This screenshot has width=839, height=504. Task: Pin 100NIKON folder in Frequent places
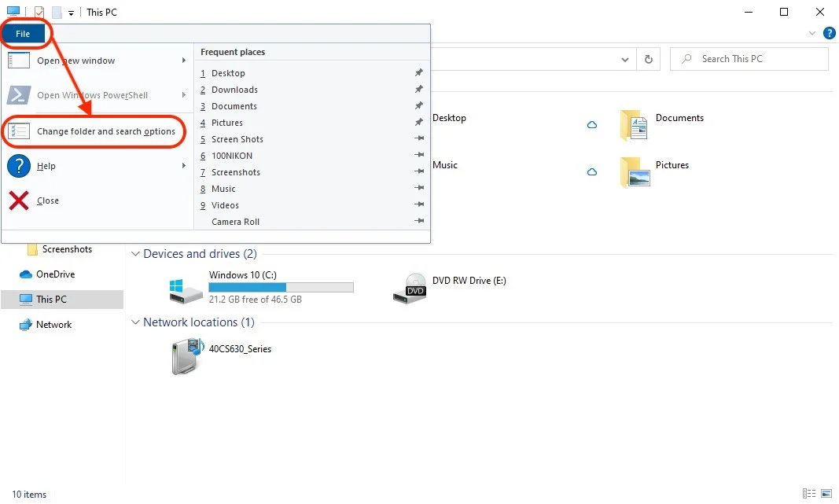coord(418,156)
